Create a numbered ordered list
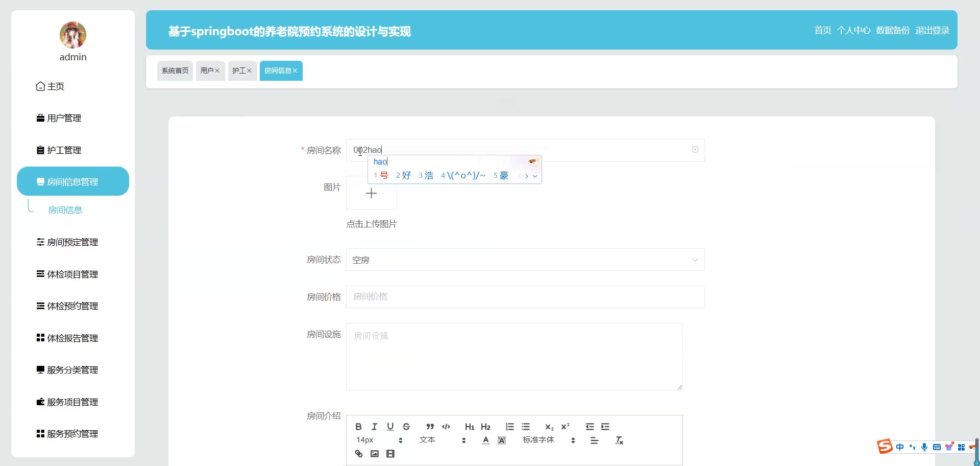This screenshot has width=980, height=466. pyautogui.click(x=509, y=427)
